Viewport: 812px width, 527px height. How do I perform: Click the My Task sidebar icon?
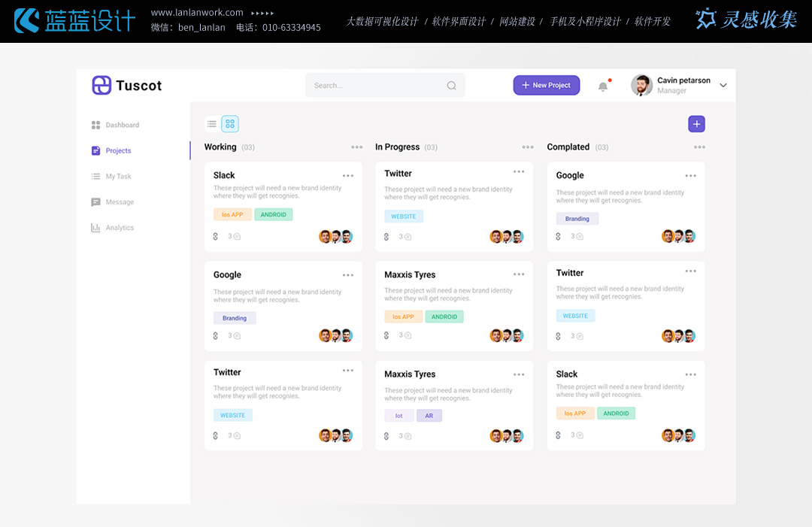(95, 177)
